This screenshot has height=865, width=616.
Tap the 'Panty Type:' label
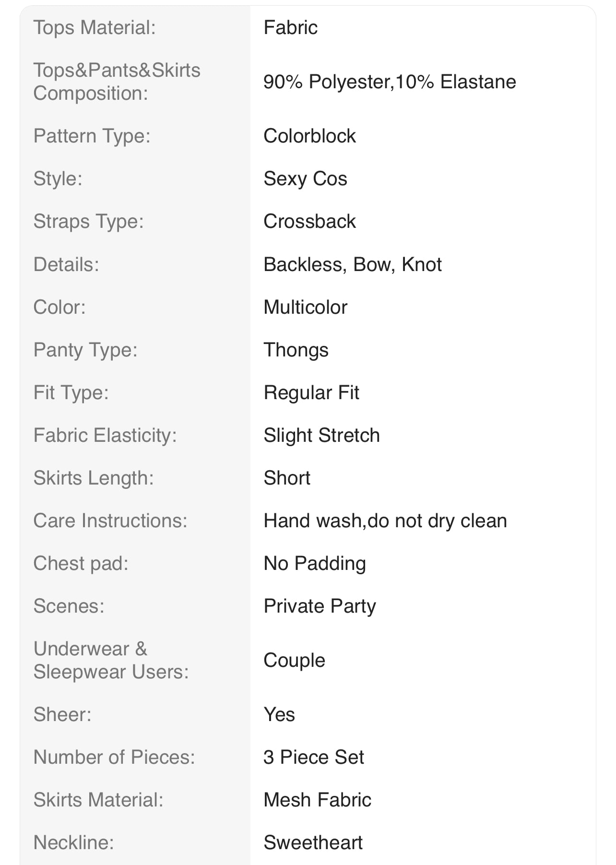85,350
